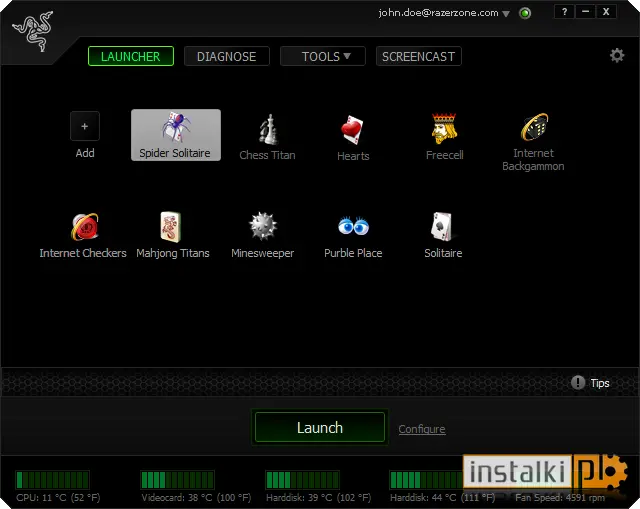Choose the Mahjong Titans tile icon
This screenshot has width=640, height=509.
[x=171, y=227]
